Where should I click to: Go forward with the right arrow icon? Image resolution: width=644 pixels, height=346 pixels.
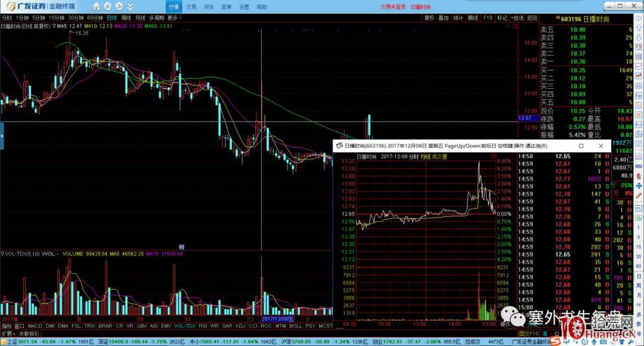[x=119, y=6]
